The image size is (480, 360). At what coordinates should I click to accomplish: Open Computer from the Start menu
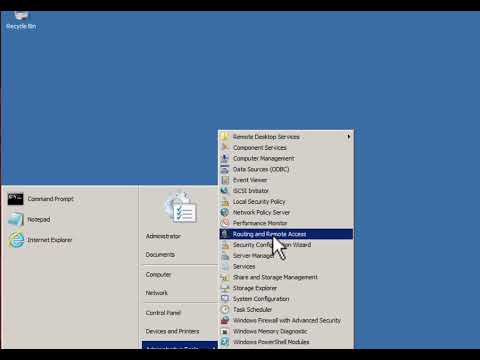(158, 275)
